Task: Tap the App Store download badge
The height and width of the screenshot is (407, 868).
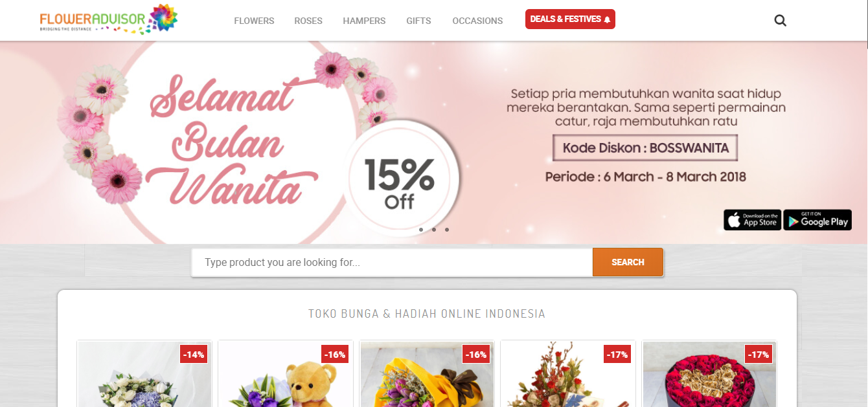Action: click(752, 220)
